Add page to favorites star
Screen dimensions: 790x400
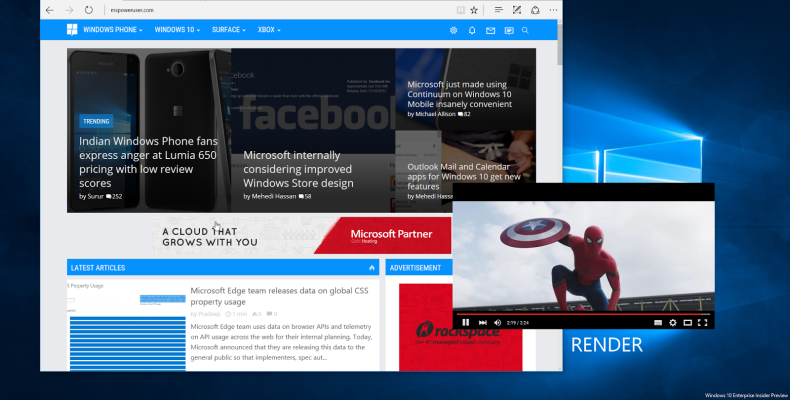point(474,10)
